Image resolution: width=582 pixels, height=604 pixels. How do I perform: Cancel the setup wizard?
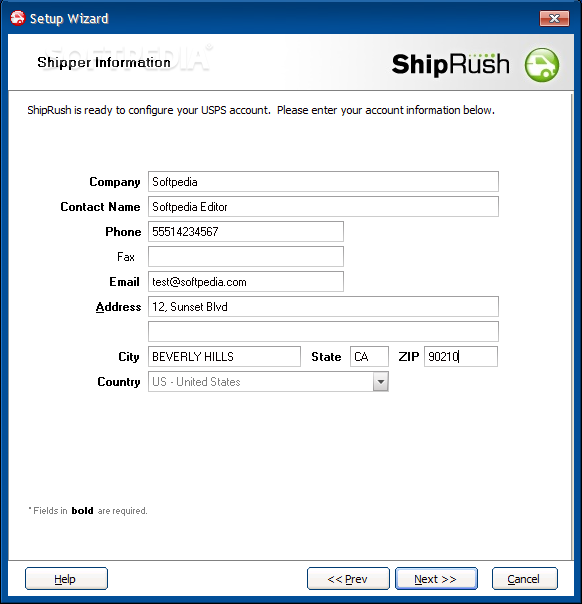525,579
